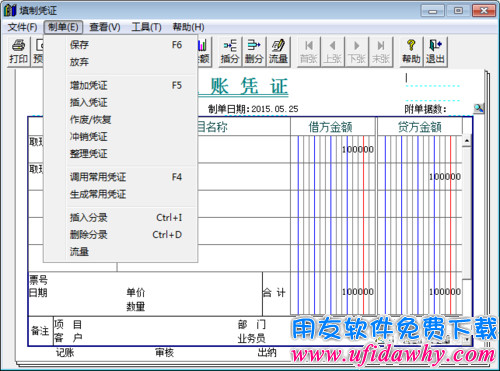Screen dimensions: 500x371
Task: Click the 合计 debit total 100000
Action: (x=358, y=292)
